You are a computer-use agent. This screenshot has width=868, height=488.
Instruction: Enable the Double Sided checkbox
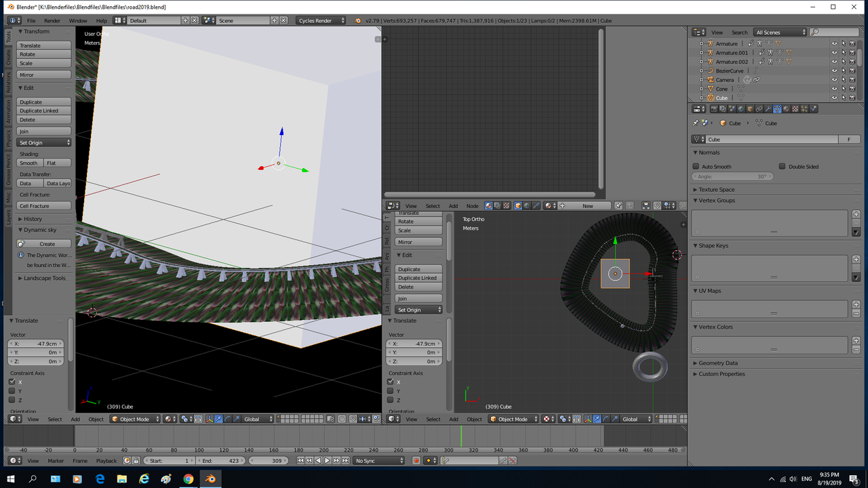[782, 166]
